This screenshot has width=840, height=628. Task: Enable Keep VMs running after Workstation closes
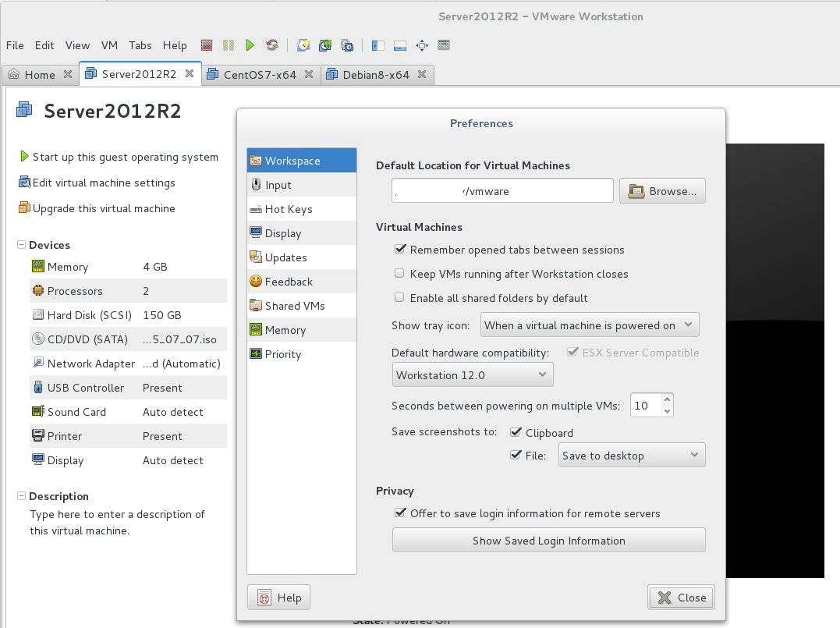[399, 273]
